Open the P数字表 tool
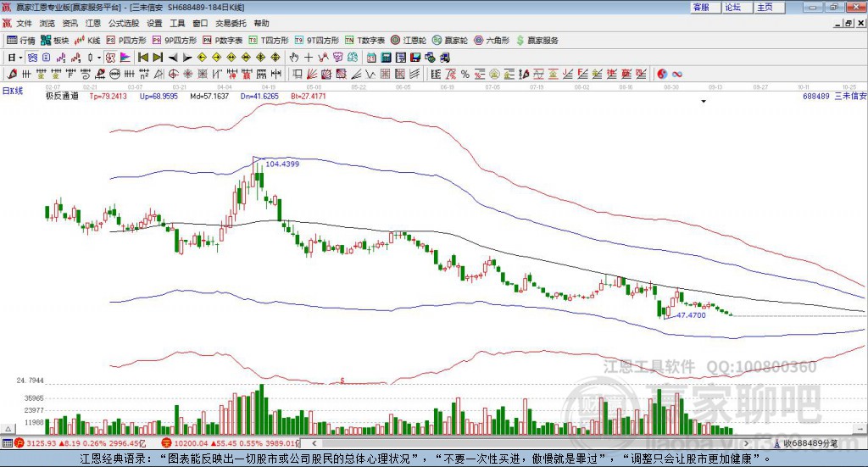The image size is (868, 467). tap(223, 41)
